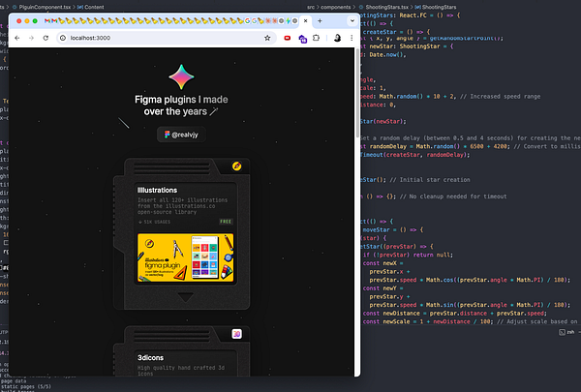This screenshot has height=392, width=581.
Task: Click the yellow Illustrations plugin icon badge
Action: point(237,166)
